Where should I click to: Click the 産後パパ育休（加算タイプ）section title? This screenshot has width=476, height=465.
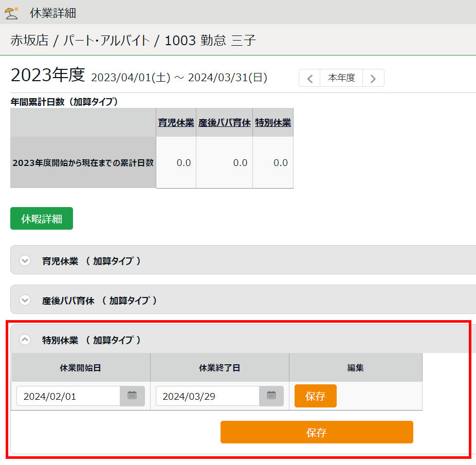click(100, 301)
